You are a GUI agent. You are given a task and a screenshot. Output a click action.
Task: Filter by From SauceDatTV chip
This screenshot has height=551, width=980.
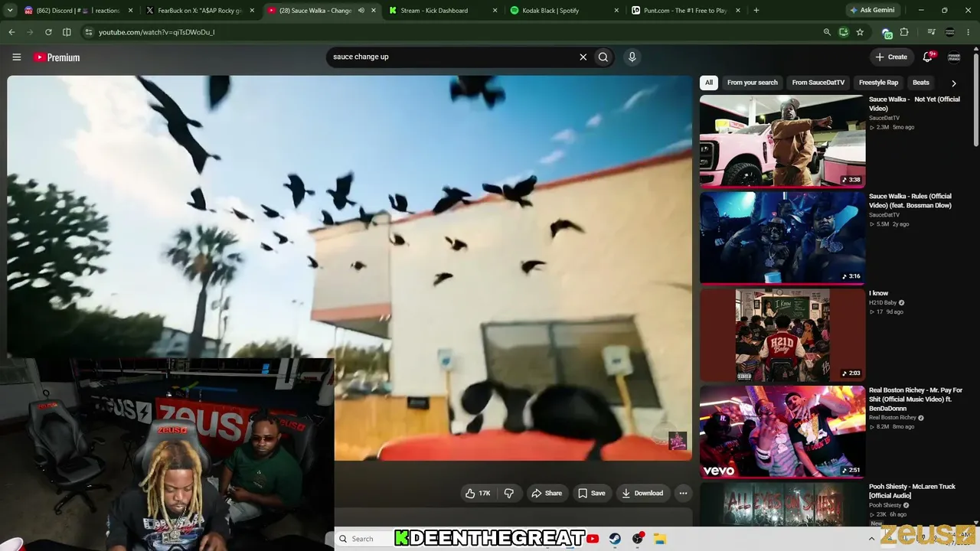click(818, 83)
